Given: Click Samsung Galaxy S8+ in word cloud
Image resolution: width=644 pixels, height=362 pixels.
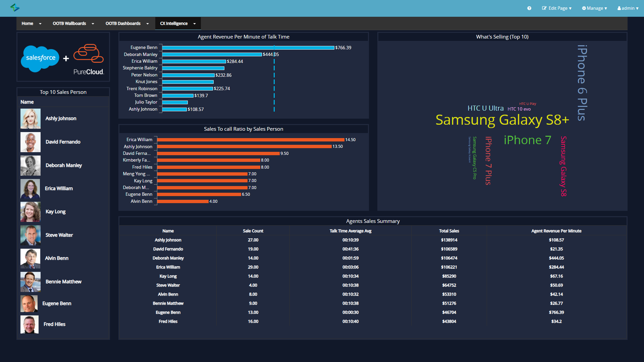Looking at the screenshot, I should [x=502, y=120].
